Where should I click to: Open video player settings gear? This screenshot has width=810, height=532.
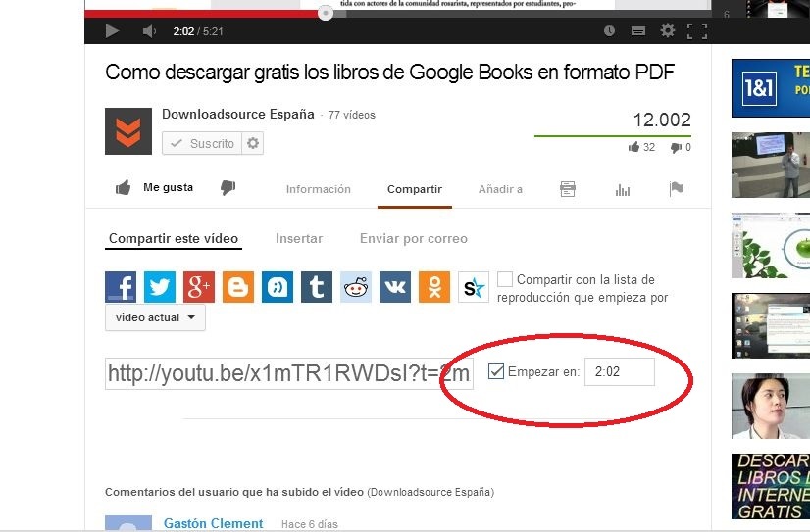tap(668, 31)
